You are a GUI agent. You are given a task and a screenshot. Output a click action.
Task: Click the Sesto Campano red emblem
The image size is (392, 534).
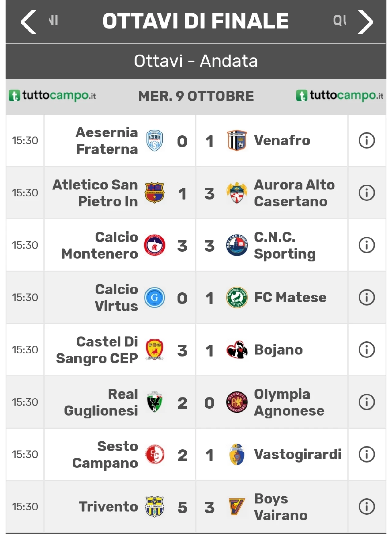pyautogui.click(x=155, y=454)
